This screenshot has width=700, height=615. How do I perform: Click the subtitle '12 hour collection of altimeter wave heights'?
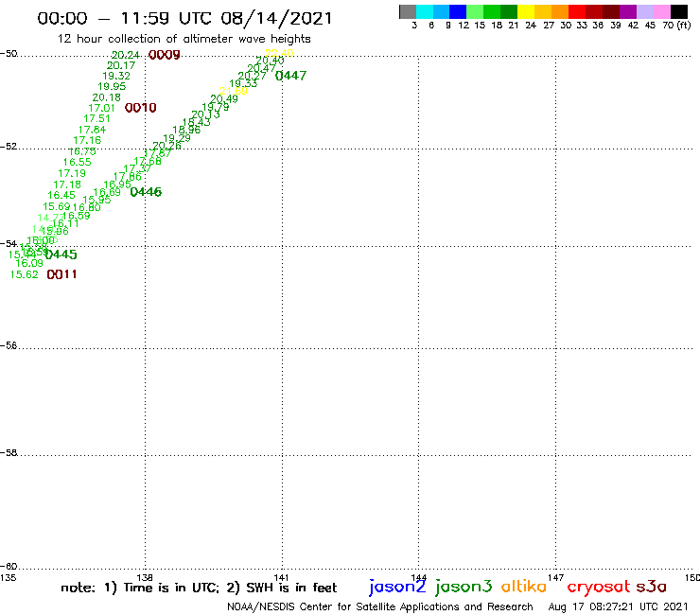coord(184,39)
